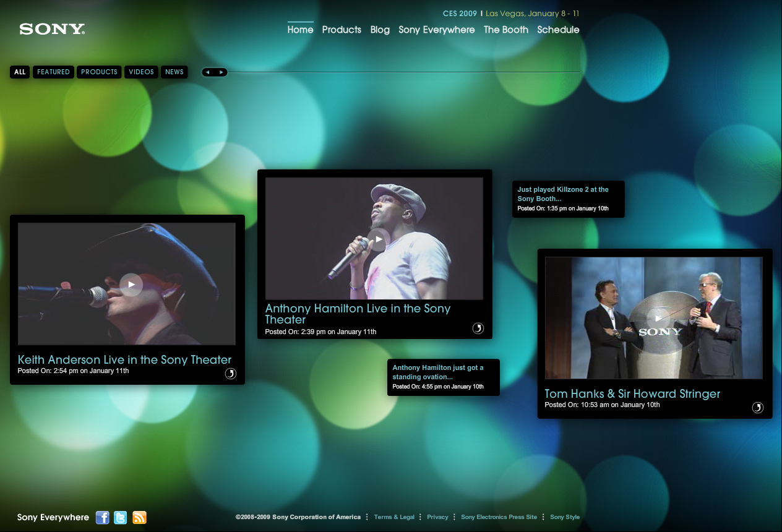The height and width of the screenshot is (532, 782).
Task: Select the NEWS filter
Action: tap(174, 72)
